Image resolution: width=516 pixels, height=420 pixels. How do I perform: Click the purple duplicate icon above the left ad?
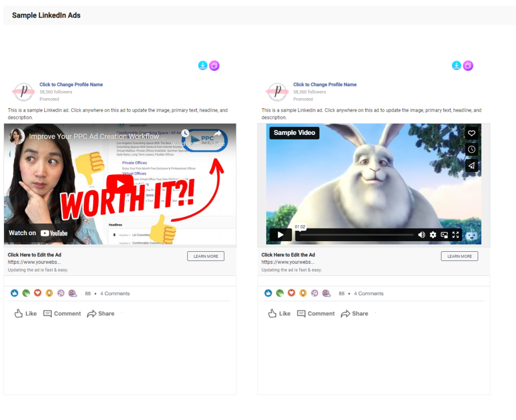(214, 65)
